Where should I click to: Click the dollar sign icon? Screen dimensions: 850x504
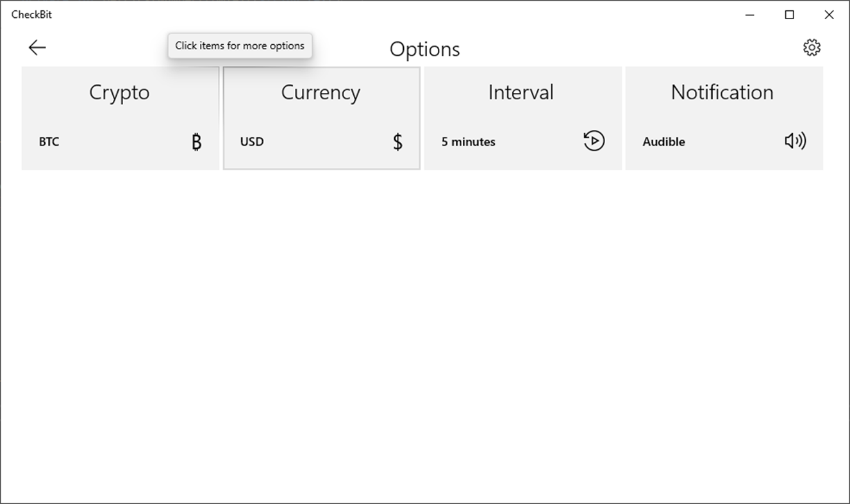397,142
